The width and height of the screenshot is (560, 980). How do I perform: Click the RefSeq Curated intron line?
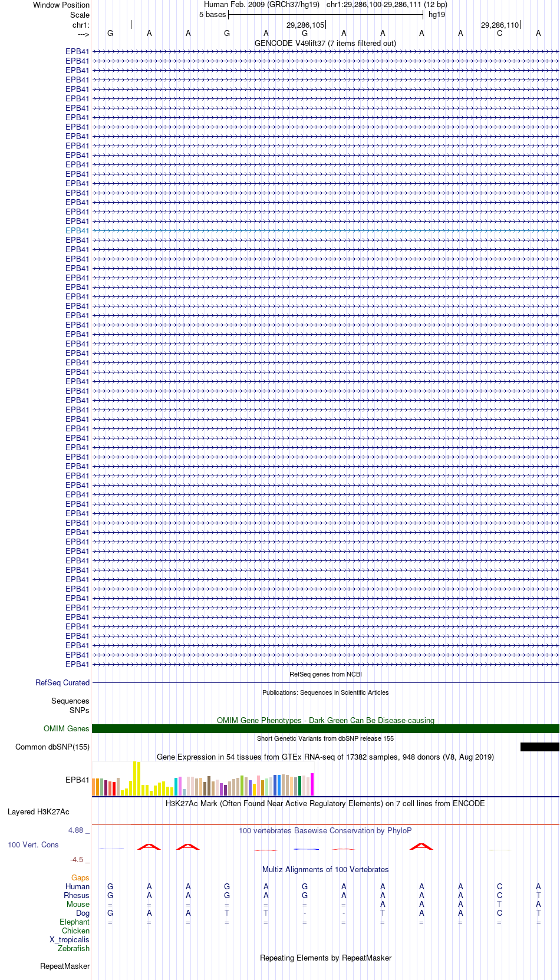tap(325, 683)
